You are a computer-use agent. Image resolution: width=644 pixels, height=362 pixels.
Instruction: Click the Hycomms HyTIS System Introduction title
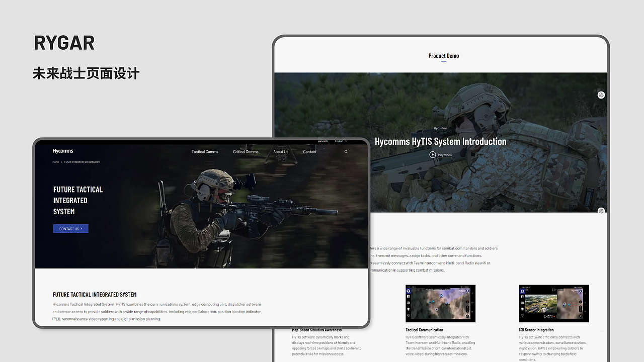tap(441, 141)
